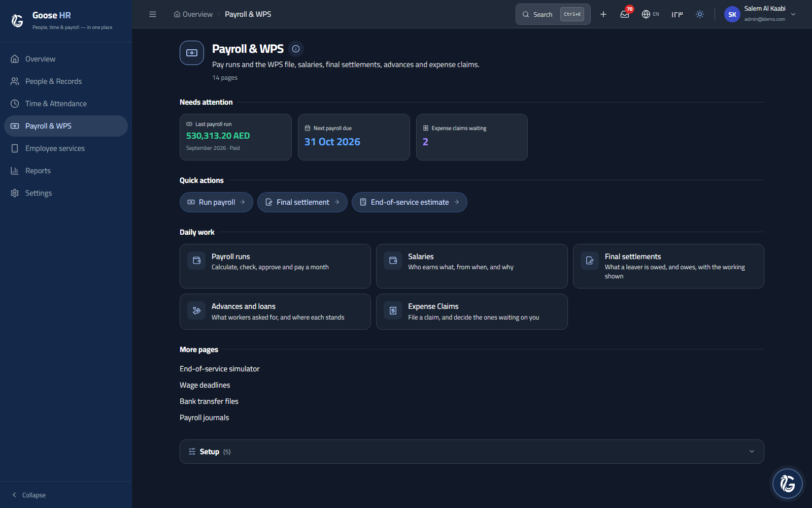Open the Expense Claims card

pyautogui.click(x=472, y=311)
